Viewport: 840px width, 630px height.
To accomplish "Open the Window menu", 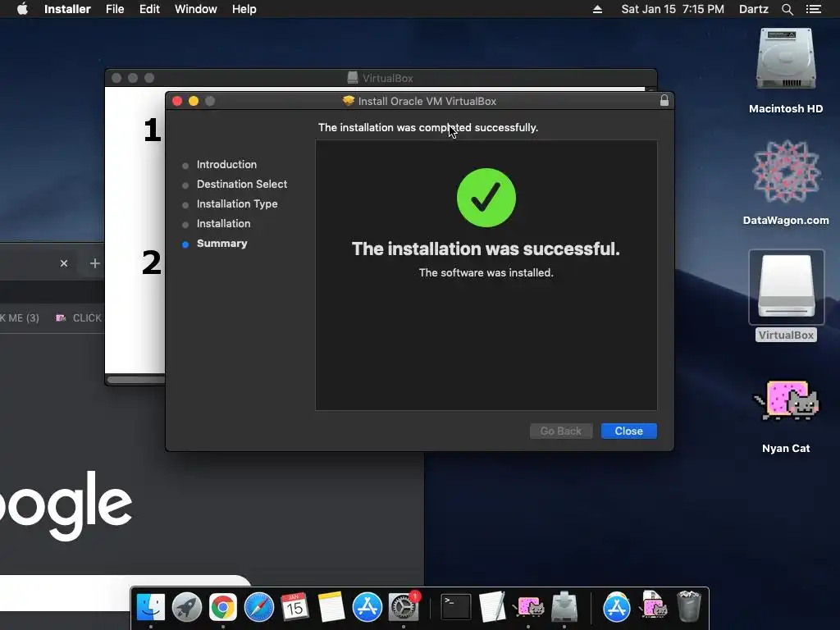I will coord(195,9).
